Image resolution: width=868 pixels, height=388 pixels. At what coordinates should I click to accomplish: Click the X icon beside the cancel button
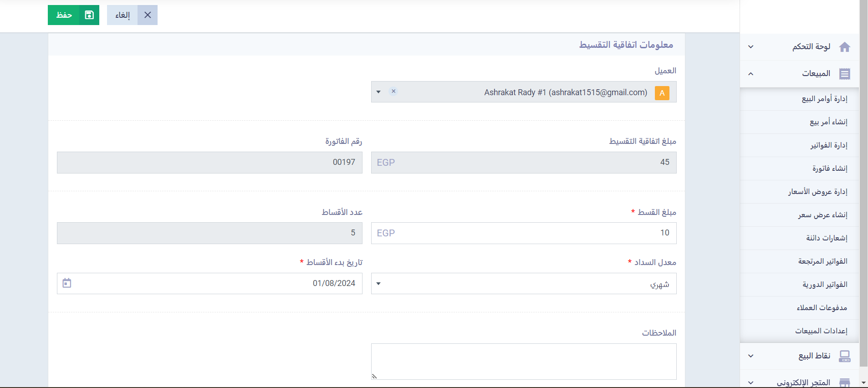[148, 15]
